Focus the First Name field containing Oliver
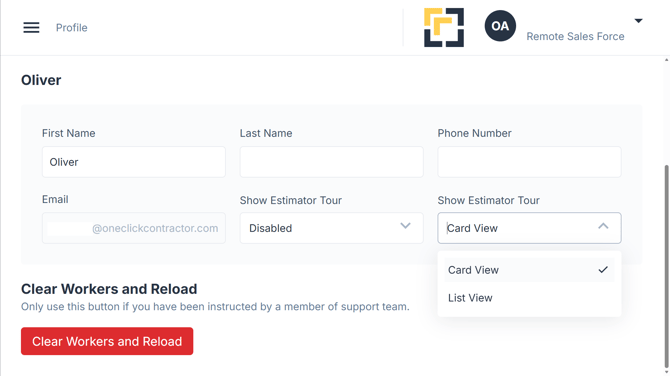670x376 pixels. coord(134,162)
